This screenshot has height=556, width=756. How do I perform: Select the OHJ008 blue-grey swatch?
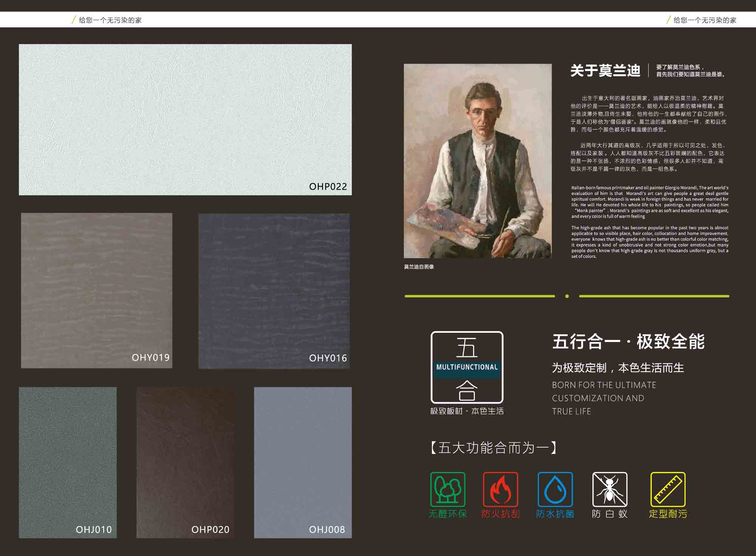[303, 462]
